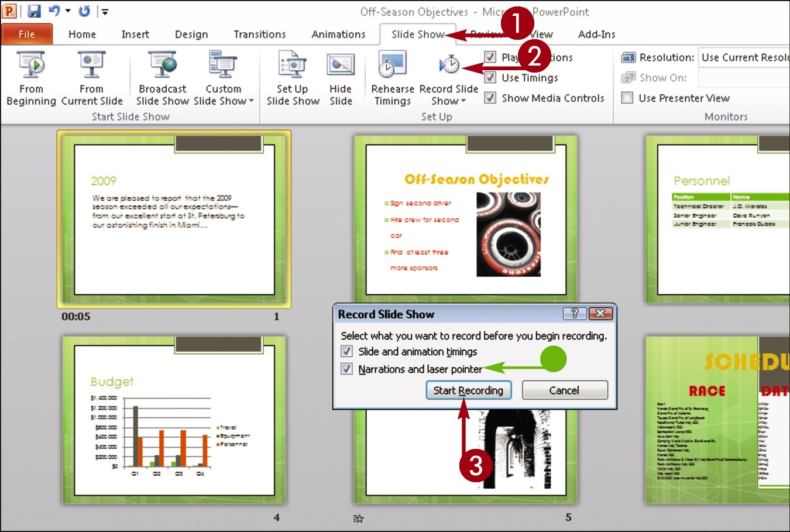Close the Record Slide Show dialog

[600, 314]
